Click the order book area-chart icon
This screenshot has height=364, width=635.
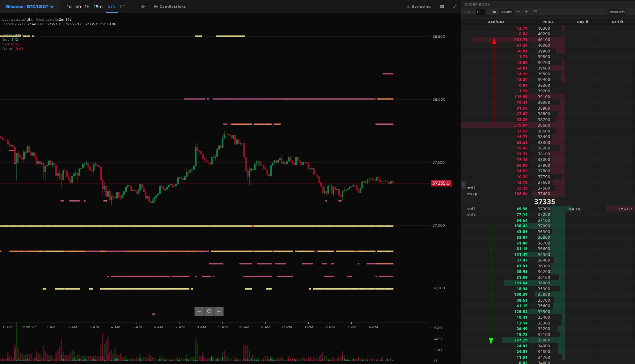(x=494, y=12)
